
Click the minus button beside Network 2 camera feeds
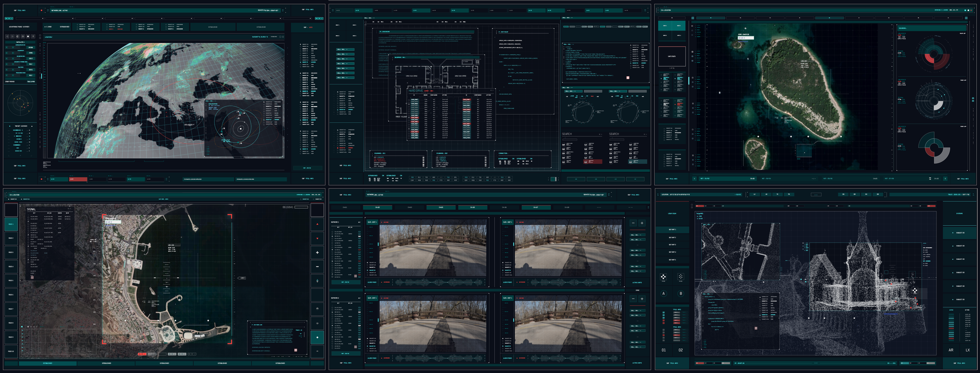pyautogui.click(x=633, y=299)
